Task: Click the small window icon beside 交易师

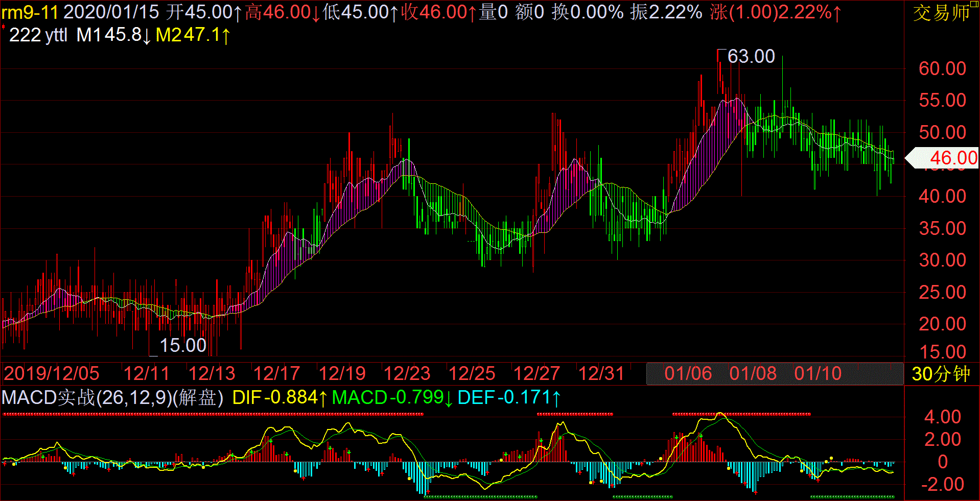Action: pos(973,5)
